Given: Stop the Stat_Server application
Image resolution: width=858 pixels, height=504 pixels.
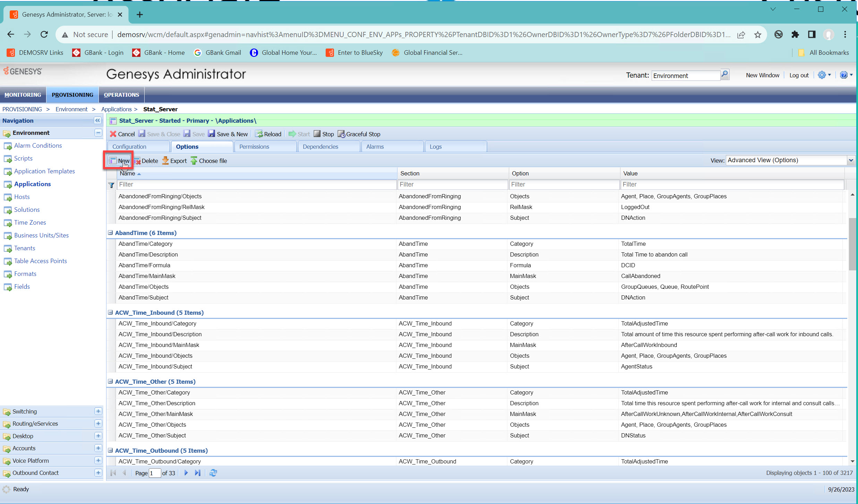Looking at the screenshot, I should [x=324, y=134].
